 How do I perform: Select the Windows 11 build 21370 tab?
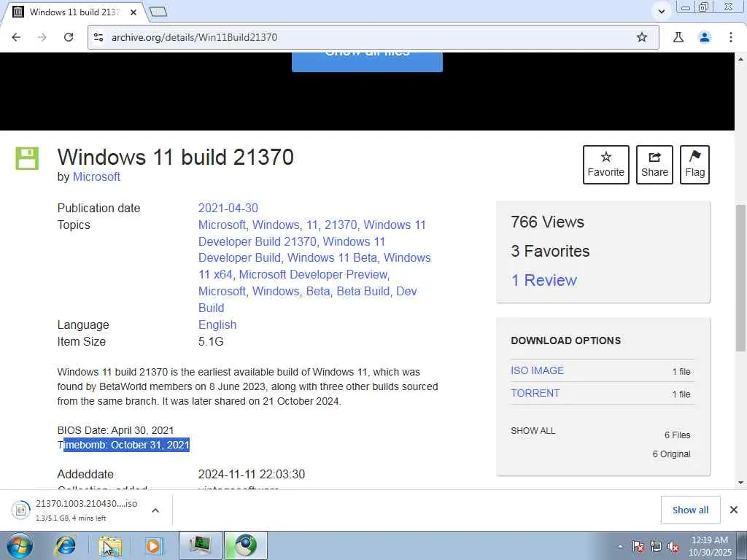pyautogui.click(x=74, y=12)
